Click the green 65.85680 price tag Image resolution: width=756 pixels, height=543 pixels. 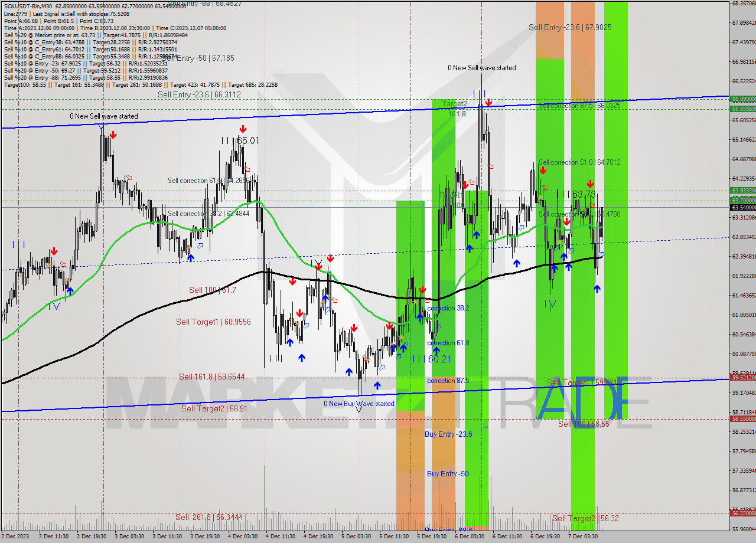coord(743,109)
